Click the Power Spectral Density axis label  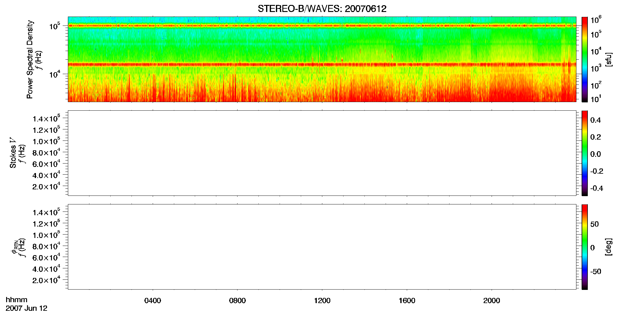click(30, 59)
